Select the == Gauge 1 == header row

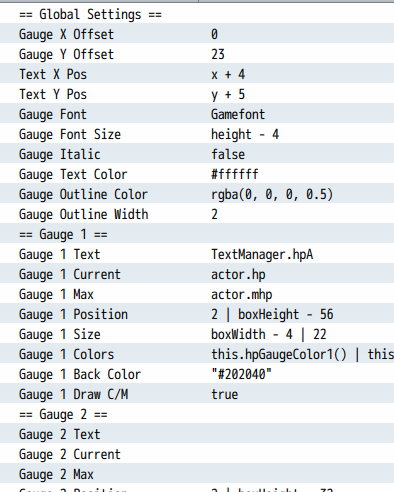(x=197, y=234)
